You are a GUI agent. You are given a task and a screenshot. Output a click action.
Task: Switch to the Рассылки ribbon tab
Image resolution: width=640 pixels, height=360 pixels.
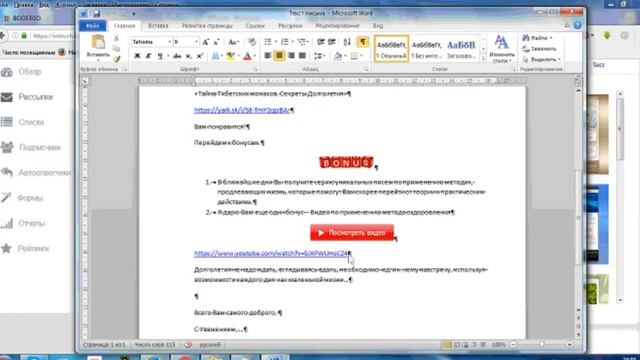[290, 26]
